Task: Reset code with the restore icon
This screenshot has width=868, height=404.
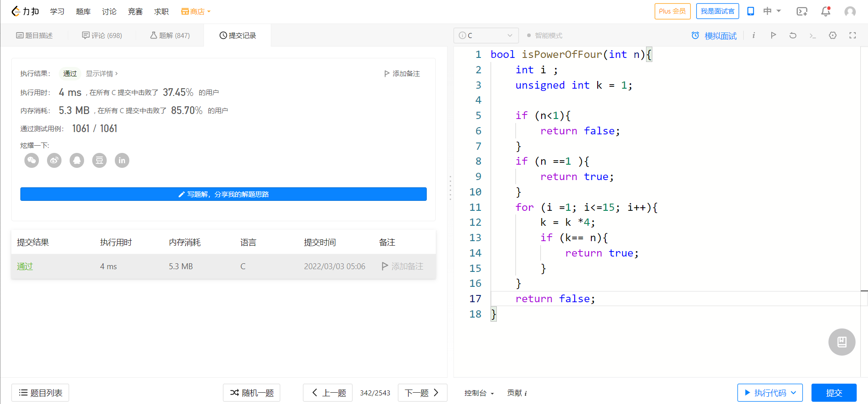Action: click(793, 35)
